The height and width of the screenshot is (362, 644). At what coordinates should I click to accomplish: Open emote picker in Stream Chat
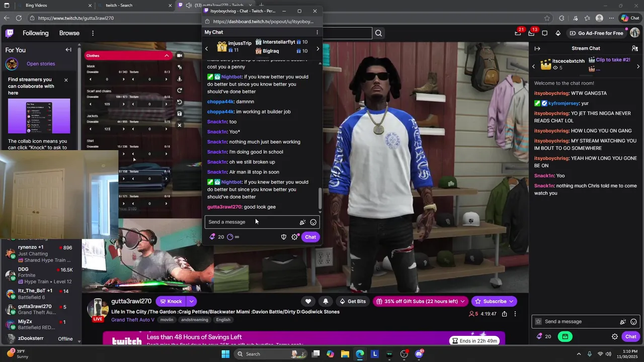coord(633,322)
